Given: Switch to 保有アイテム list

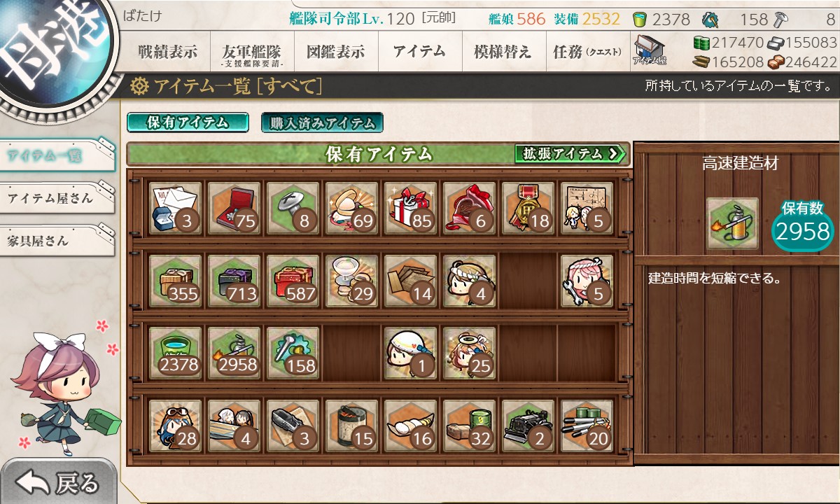Looking at the screenshot, I should click(188, 122).
